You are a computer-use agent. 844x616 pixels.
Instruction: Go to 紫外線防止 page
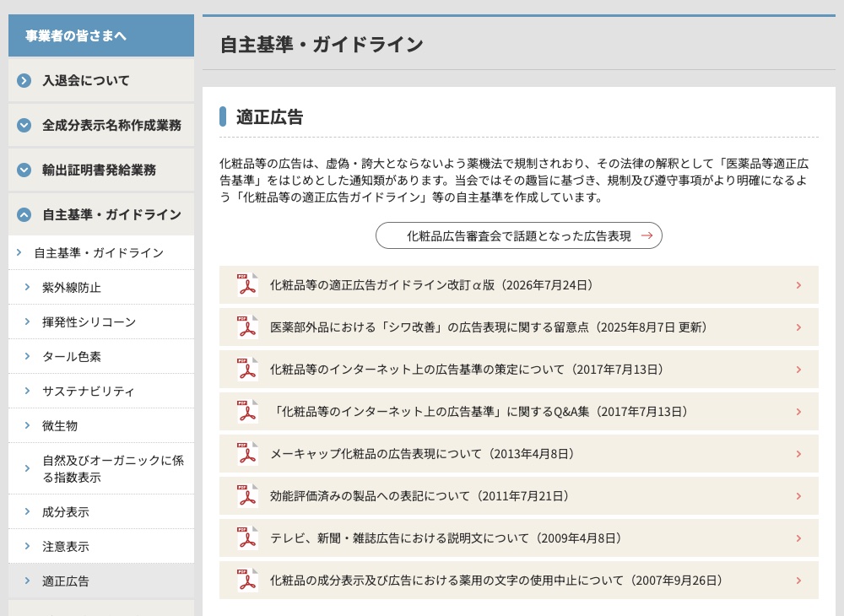(x=101, y=287)
